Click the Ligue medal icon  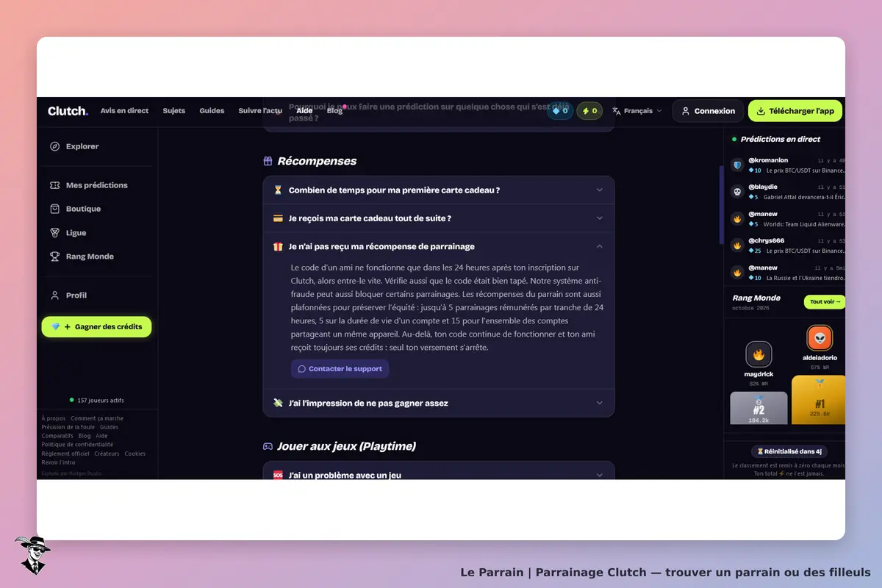point(54,233)
